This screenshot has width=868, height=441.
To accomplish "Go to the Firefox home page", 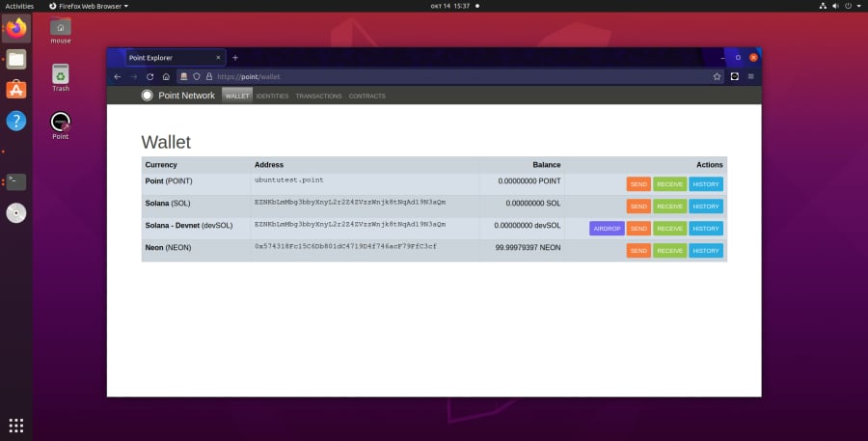I will [166, 76].
